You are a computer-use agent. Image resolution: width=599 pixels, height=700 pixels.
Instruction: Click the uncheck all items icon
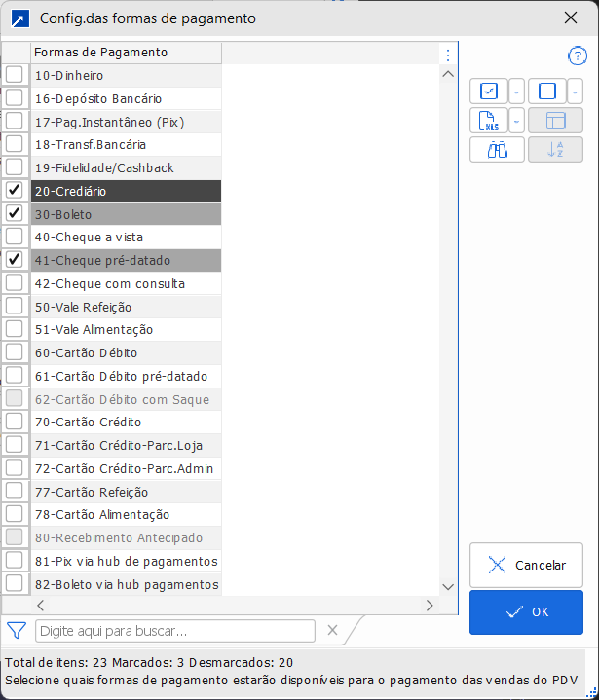click(x=546, y=92)
